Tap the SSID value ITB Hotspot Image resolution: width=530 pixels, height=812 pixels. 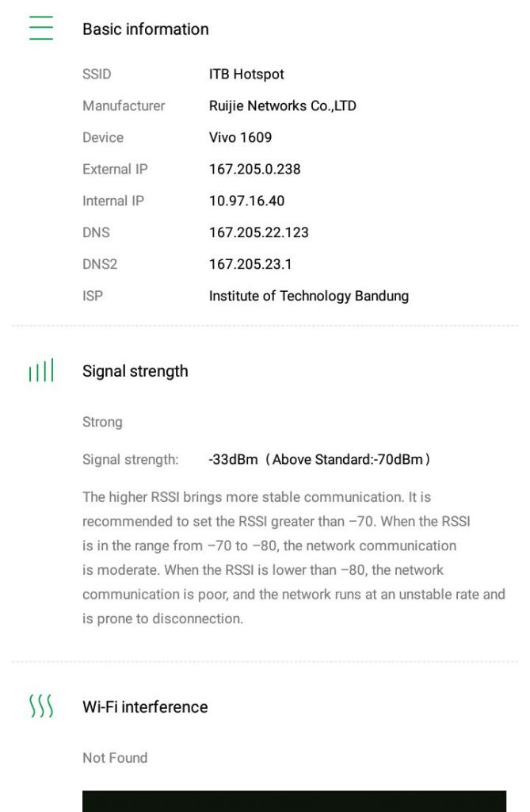[x=246, y=74]
